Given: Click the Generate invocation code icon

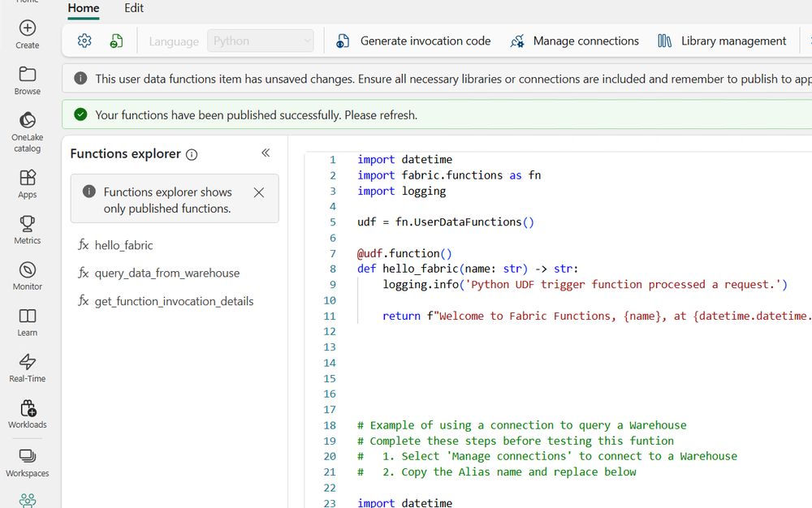Looking at the screenshot, I should 343,41.
